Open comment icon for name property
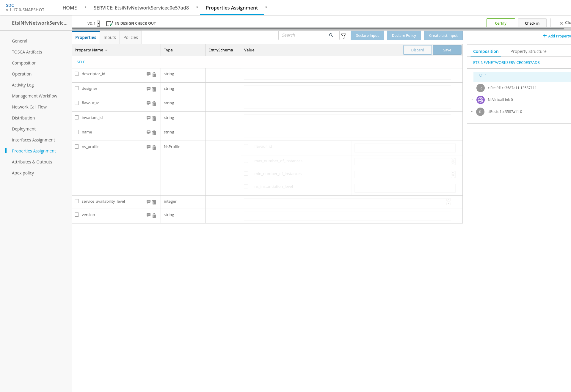 pyautogui.click(x=148, y=132)
